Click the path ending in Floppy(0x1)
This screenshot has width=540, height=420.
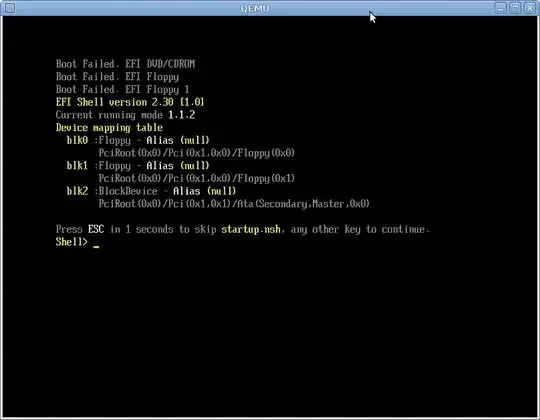(x=197, y=178)
